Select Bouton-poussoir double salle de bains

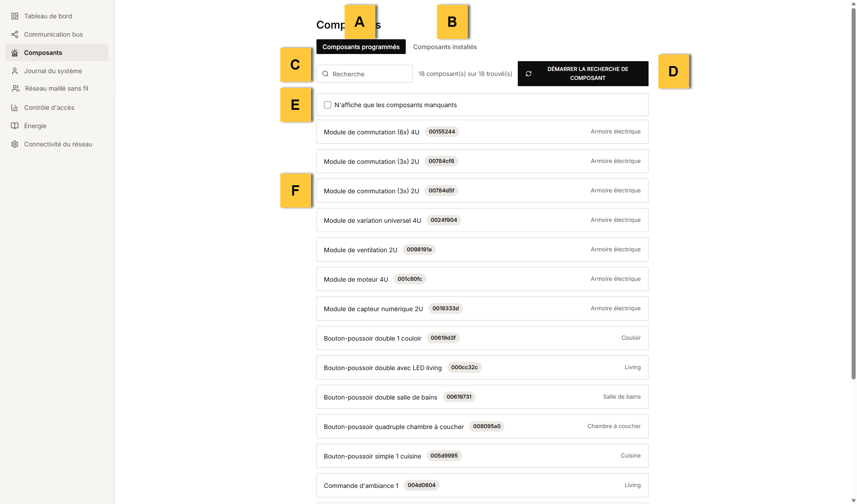pyautogui.click(x=483, y=397)
